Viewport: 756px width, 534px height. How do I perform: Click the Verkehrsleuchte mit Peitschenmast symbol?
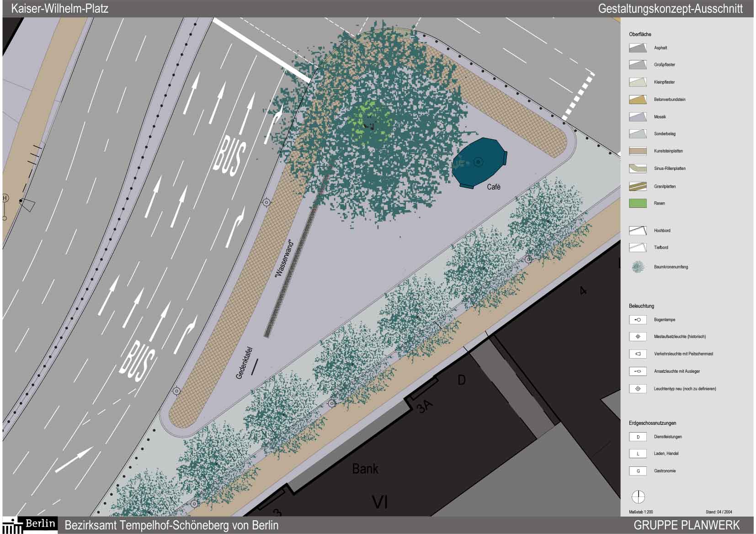coord(638,354)
